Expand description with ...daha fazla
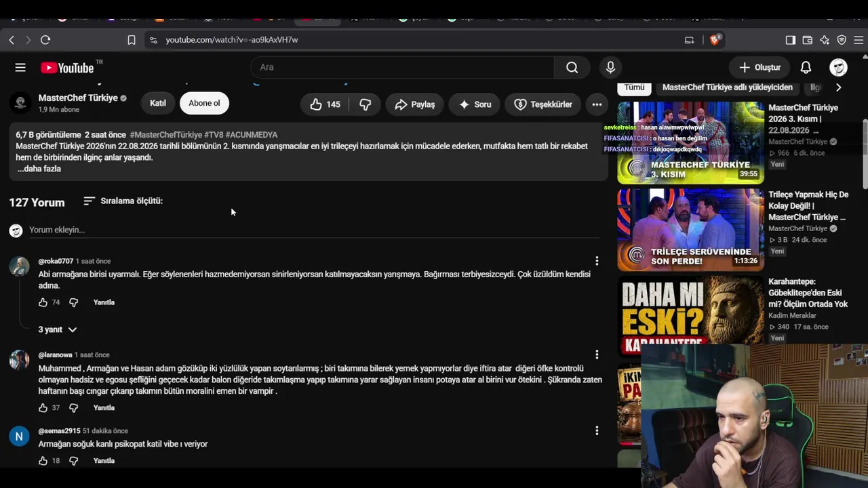 pyautogui.click(x=39, y=169)
